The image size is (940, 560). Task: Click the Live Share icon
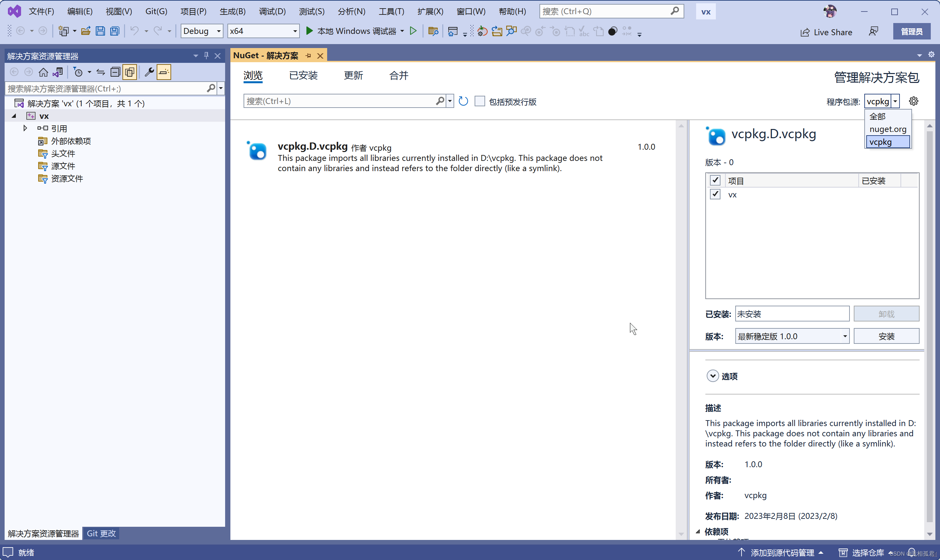click(x=805, y=33)
